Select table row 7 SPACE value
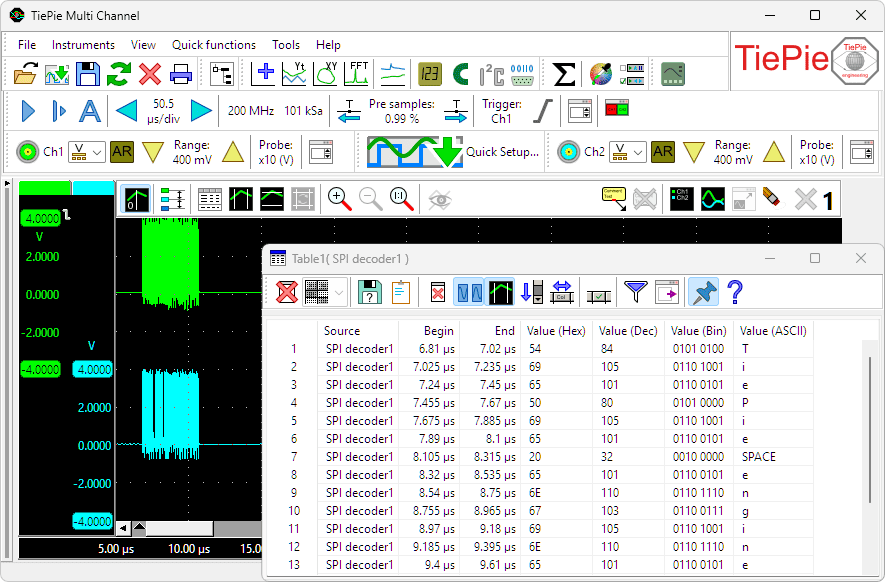885x582 pixels. 759,457
